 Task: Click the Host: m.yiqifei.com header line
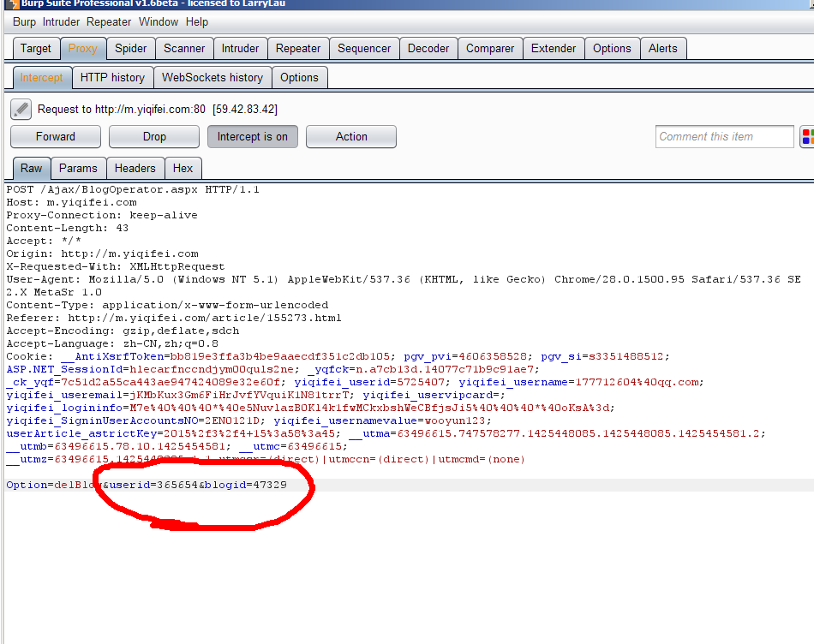pos(72,202)
